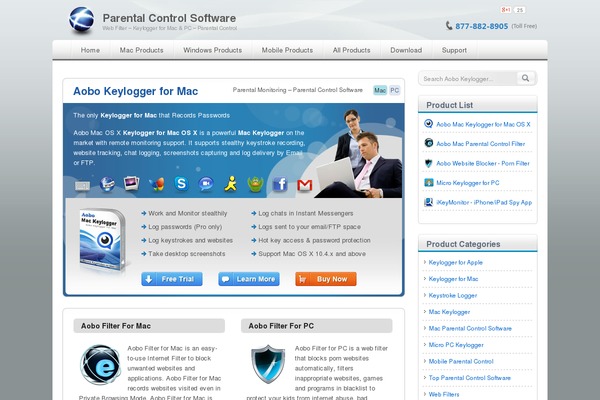
Task: Open Aobo Website Blocker - Porn Filter link
Action: [483, 163]
